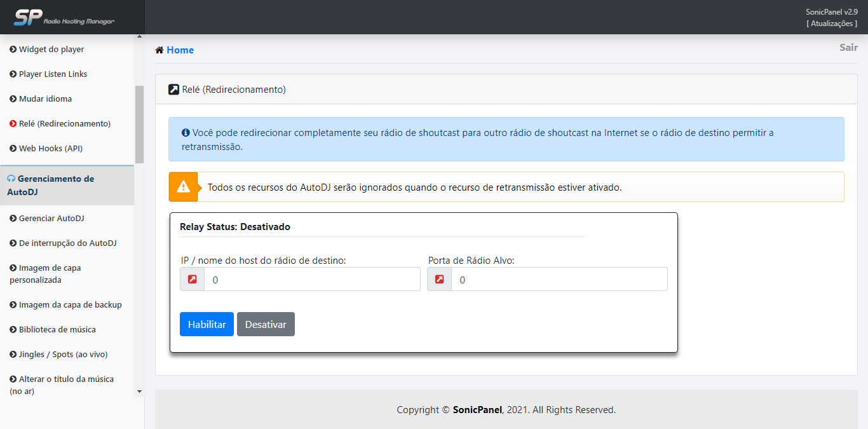Screen dimensions: 868x429
Task: Click the Relé panel header arrow icon
Action: (x=173, y=90)
